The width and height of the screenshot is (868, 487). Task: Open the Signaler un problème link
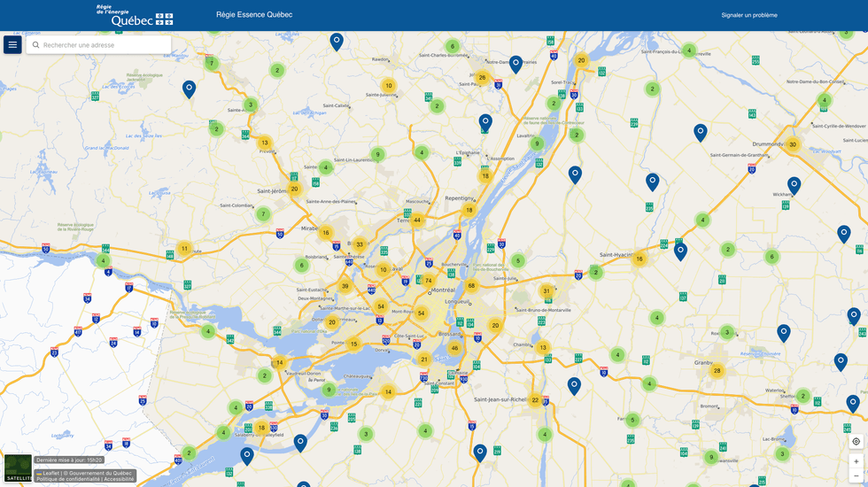[748, 15]
